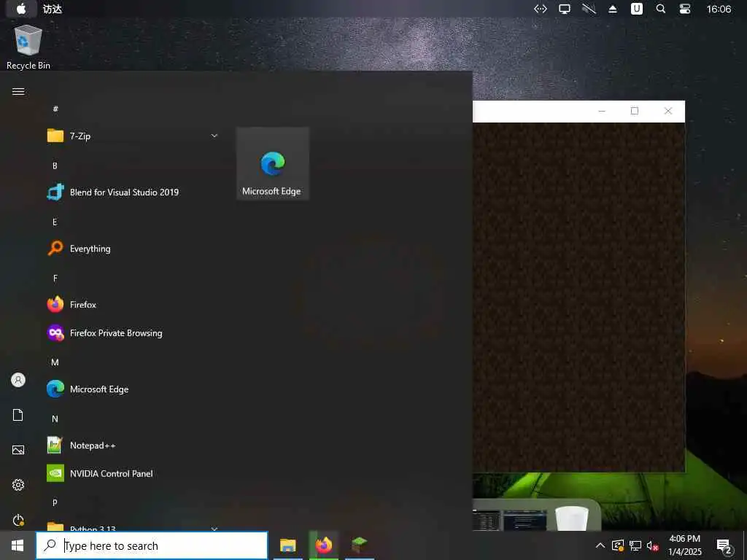Minimize the background game window
Viewport: 747px width, 560px height.
point(602,111)
